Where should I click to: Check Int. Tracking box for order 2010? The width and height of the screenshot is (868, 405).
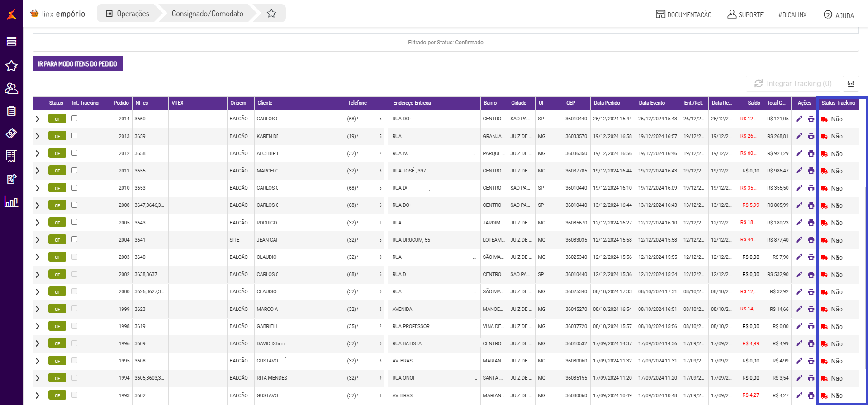75,188
